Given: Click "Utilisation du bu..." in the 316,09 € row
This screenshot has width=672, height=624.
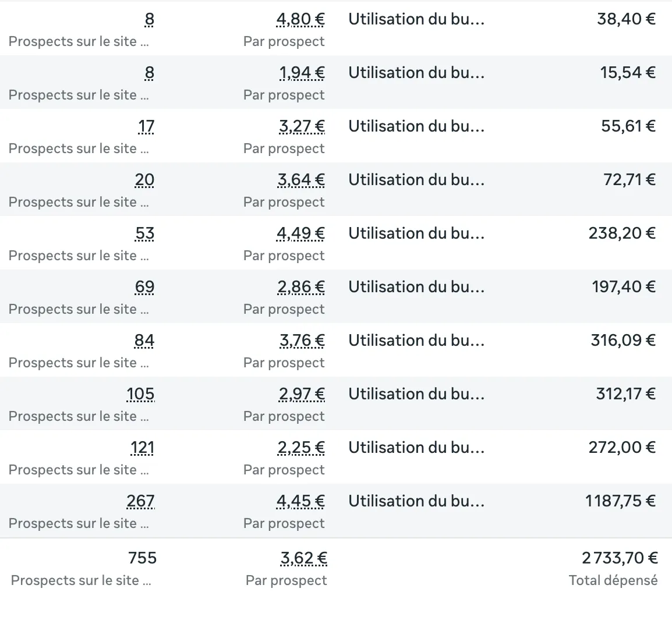Looking at the screenshot, I should (x=416, y=341).
